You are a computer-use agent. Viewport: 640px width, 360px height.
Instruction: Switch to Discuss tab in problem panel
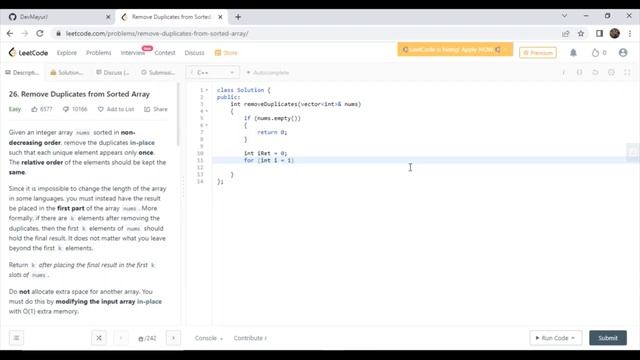pos(113,72)
